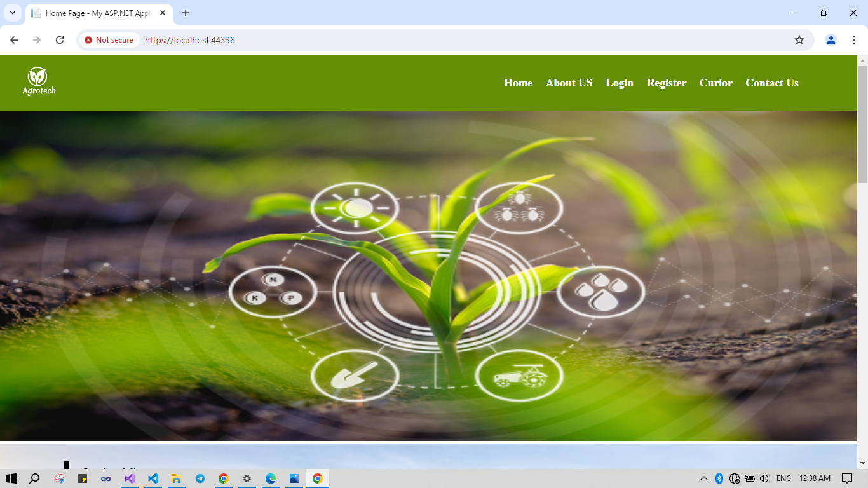Click the Not secure site info chip
The height and width of the screenshot is (488, 868).
[x=109, y=40]
